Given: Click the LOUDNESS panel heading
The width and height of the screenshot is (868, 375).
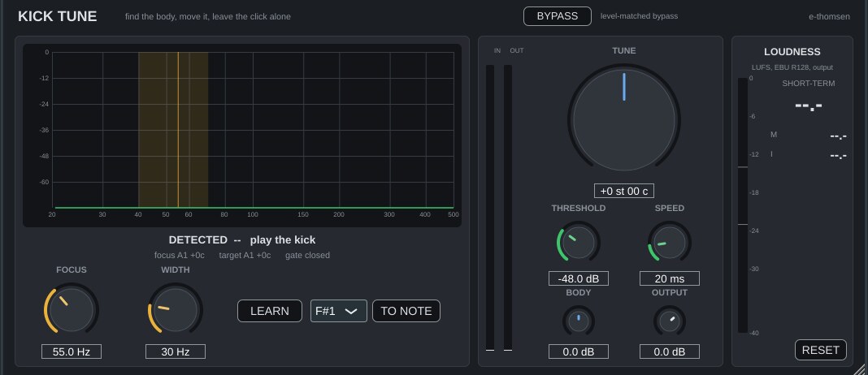Looking at the screenshot, I should point(792,52).
